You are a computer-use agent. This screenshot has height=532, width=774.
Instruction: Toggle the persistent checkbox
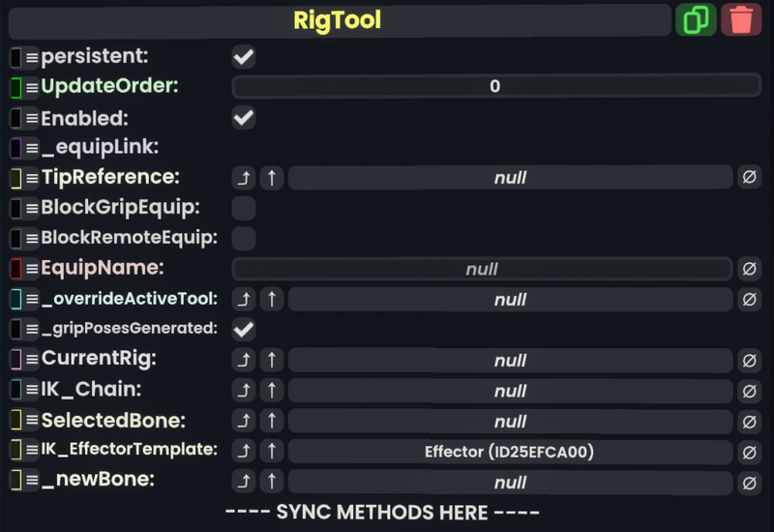pyautogui.click(x=244, y=57)
